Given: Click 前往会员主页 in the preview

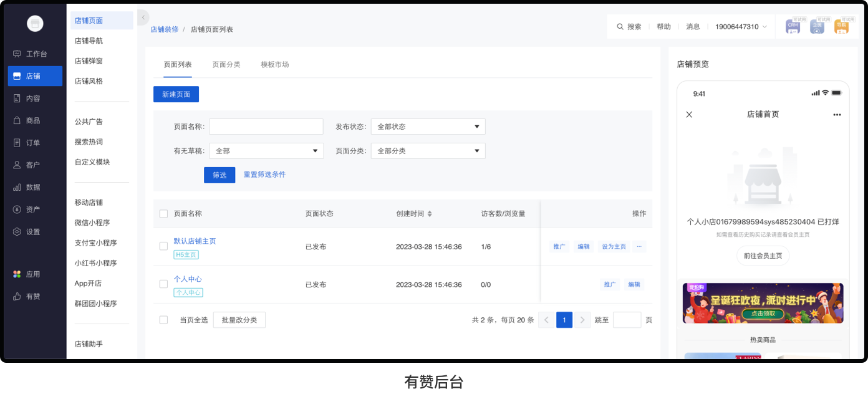Looking at the screenshot, I should 763,256.
